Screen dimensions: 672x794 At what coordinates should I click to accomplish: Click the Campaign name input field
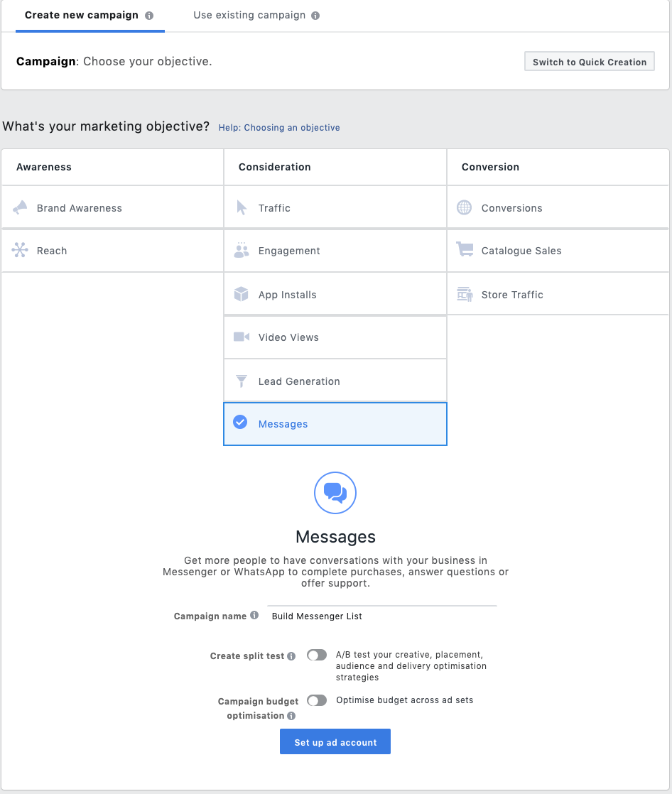(382, 616)
